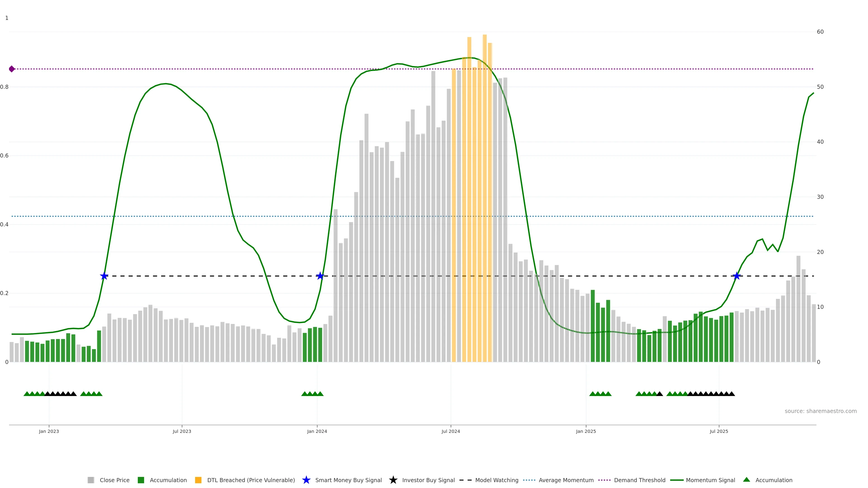Click the orange DTL Breached legend square
Image resolution: width=868 pixels, height=488 pixels.
[198, 480]
